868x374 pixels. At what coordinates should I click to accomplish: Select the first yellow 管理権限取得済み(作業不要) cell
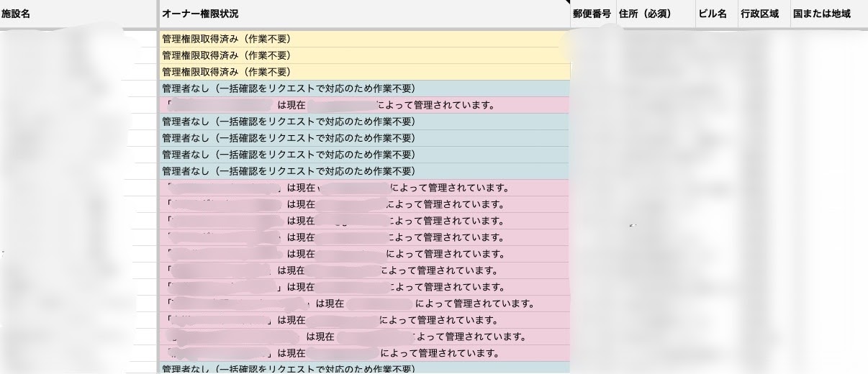tap(364, 39)
